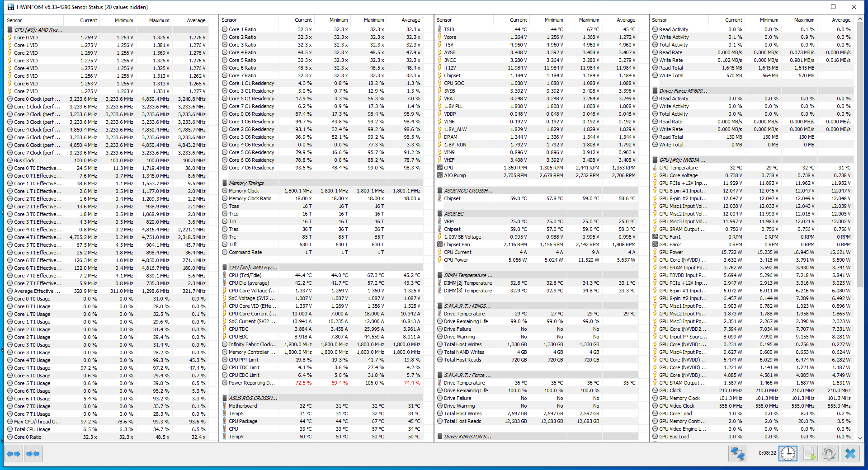Click the bolt icon beside Vcore
868x470 pixels.
point(440,37)
